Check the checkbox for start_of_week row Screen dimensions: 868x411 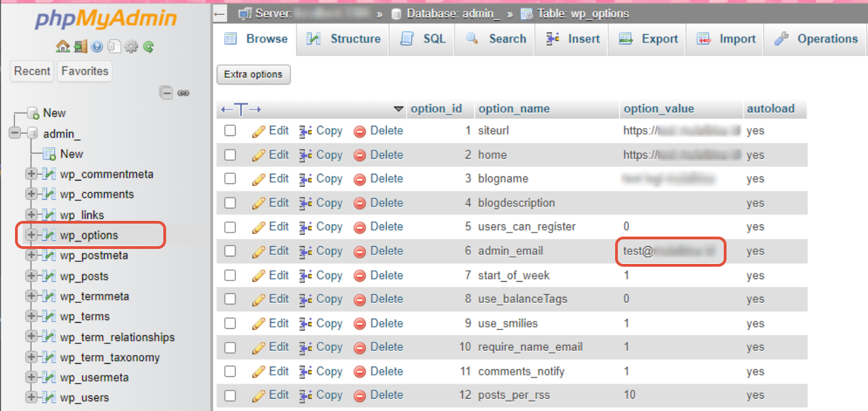(230, 275)
